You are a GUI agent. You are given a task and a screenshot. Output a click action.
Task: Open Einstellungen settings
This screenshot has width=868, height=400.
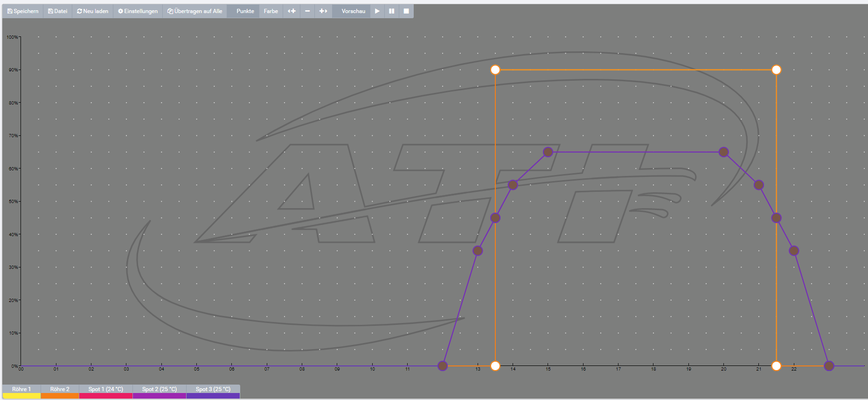[x=138, y=11]
